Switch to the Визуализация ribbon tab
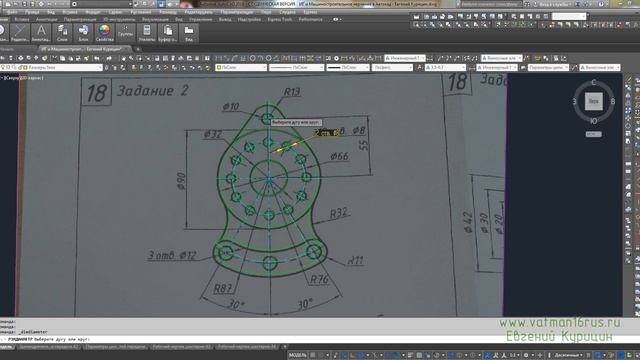This screenshot has width=640, height=360. click(155, 19)
